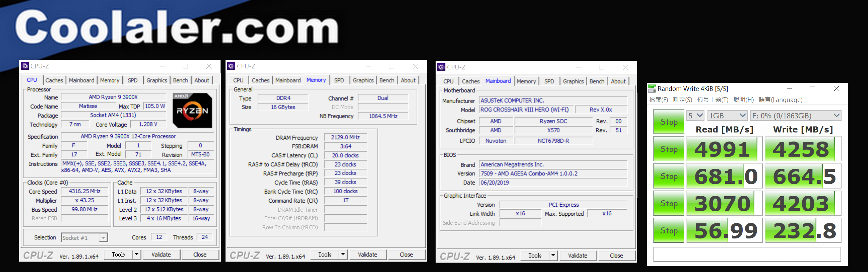Click Validate in Mainboard CPU-Z window
Screen dimensions: 868x272
pyautogui.click(x=577, y=256)
